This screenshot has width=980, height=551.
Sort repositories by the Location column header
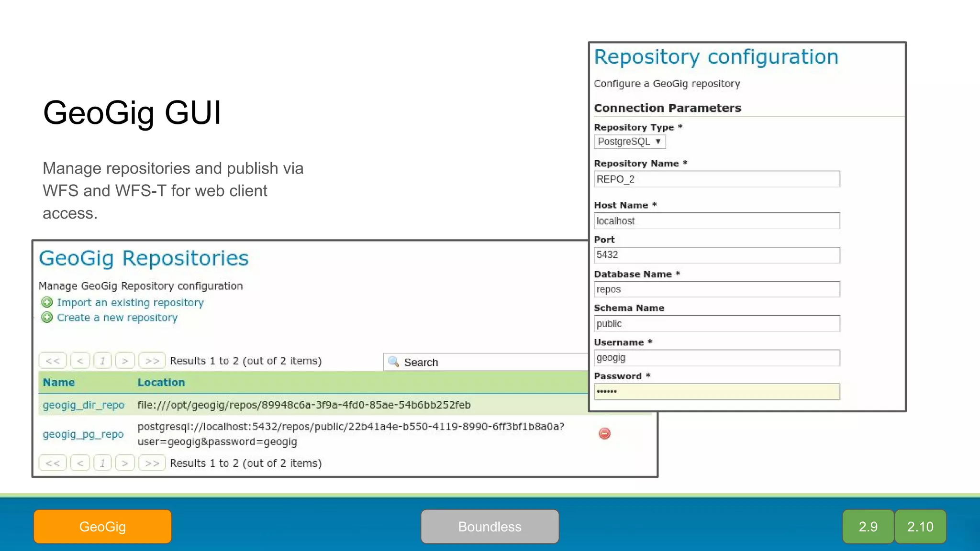[x=161, y=382]
